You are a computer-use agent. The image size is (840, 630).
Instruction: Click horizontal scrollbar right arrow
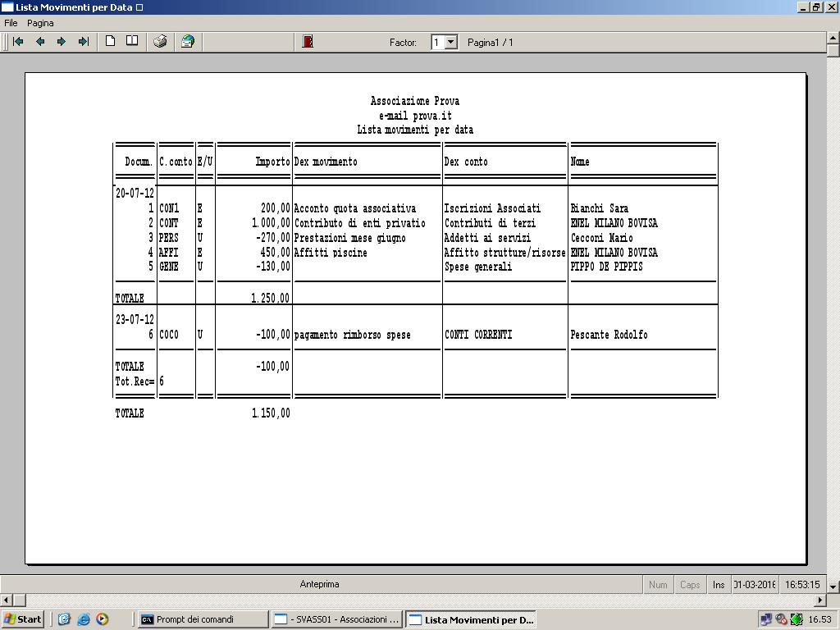click(820, 600)
